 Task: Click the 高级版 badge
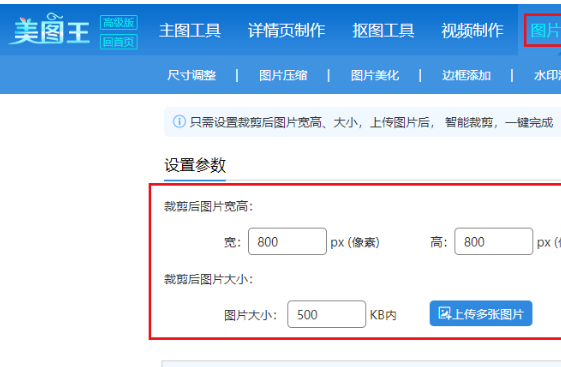[119, 23]
